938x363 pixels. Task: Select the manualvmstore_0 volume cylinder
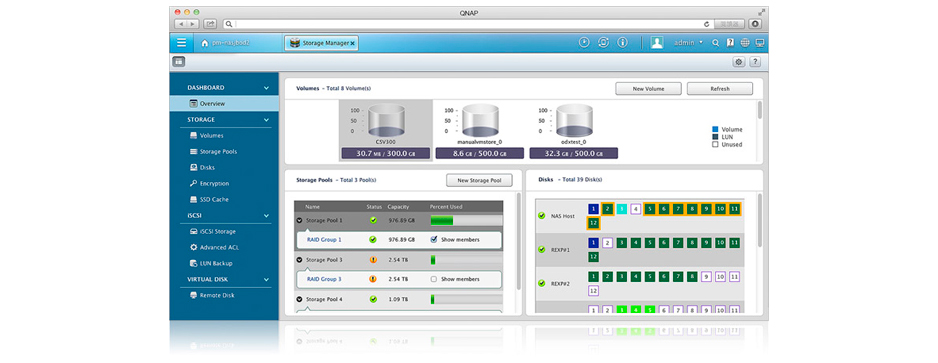pyautogui.click(x=480, y=120)
